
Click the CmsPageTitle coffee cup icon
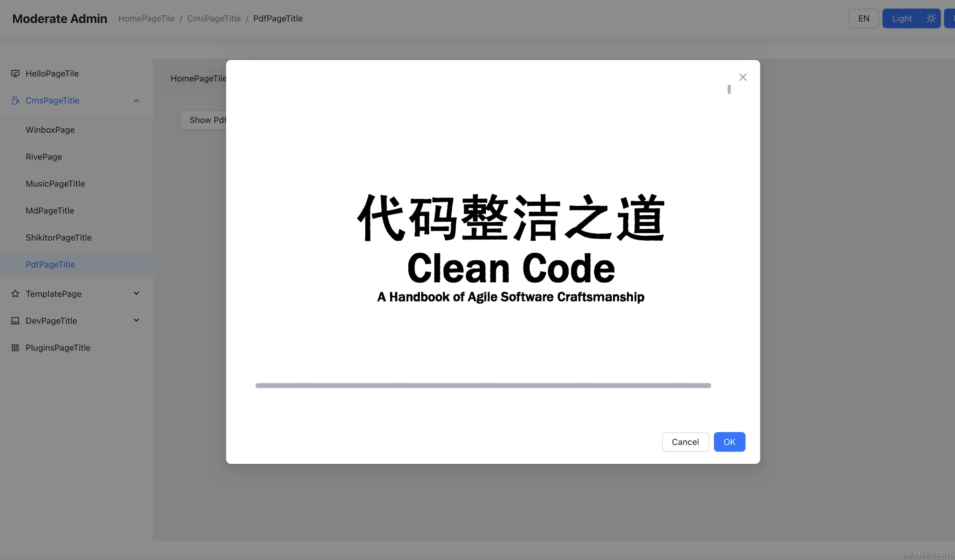click(x=15, y=100)
